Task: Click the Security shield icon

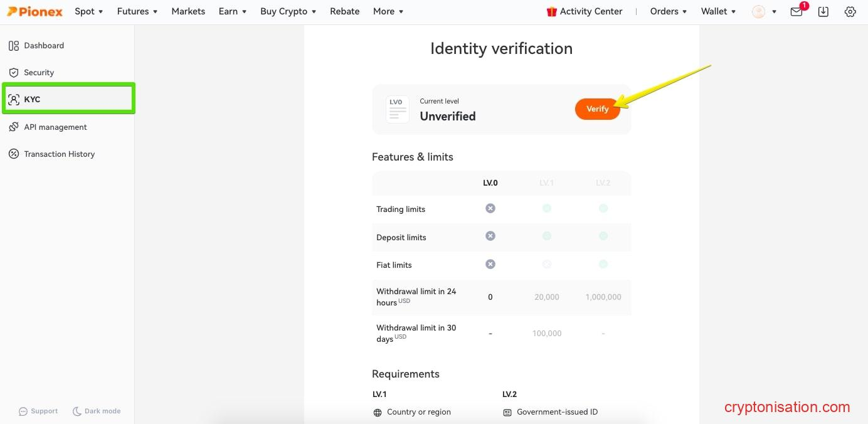Action: point(14,73)
